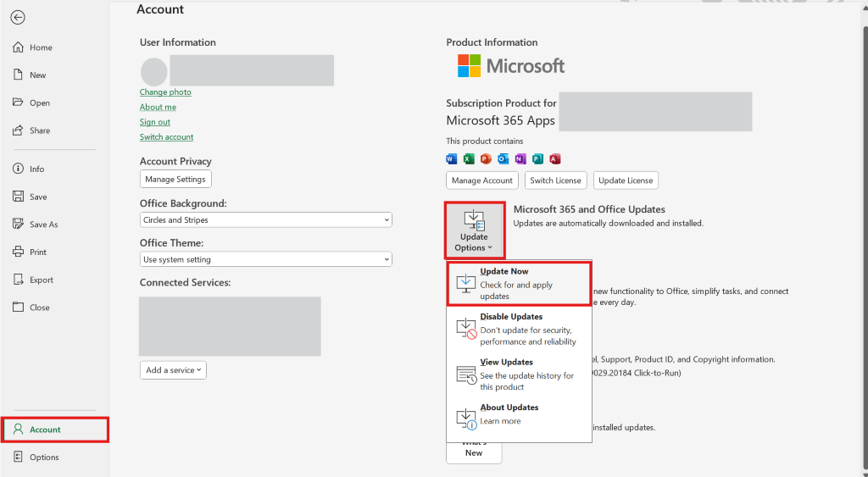Click the 'Microsoft 365 Apps' product text
This screenshot has height=477, width=868.
(500, 120)
